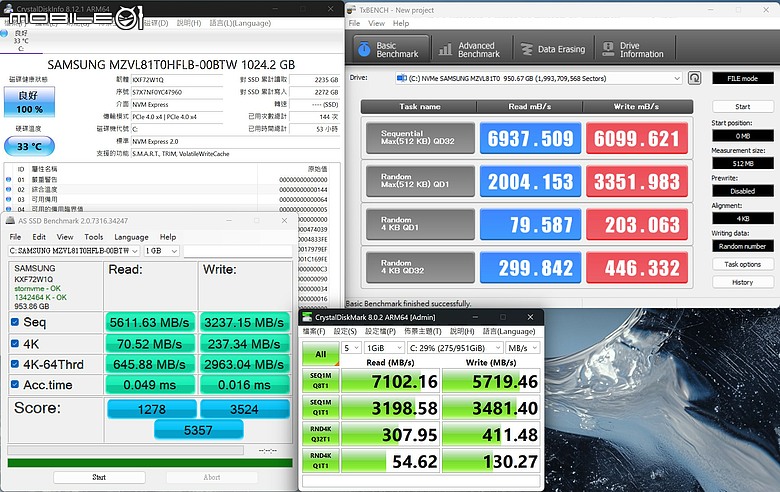Click the Prewrite Disabled setting
This screenshot has height=492, width=780.
click(743, 191)
